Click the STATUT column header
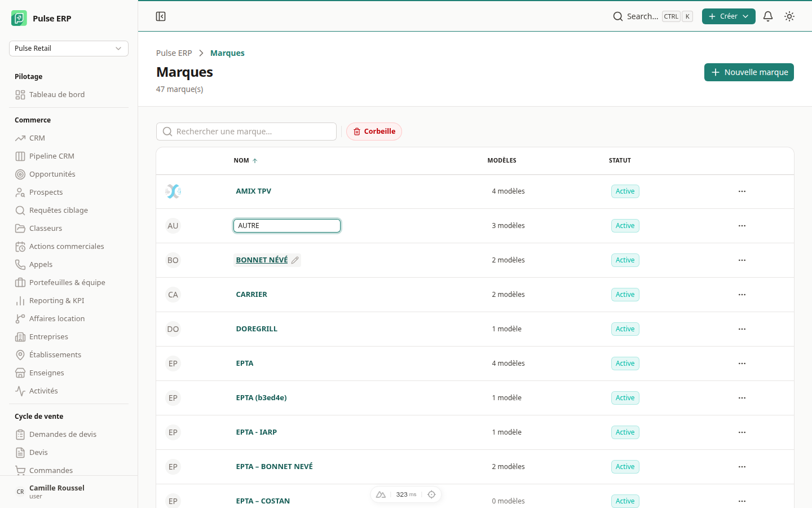Viewport: 812px width, 508px height. pyautogui.click(x=620, y=161)
